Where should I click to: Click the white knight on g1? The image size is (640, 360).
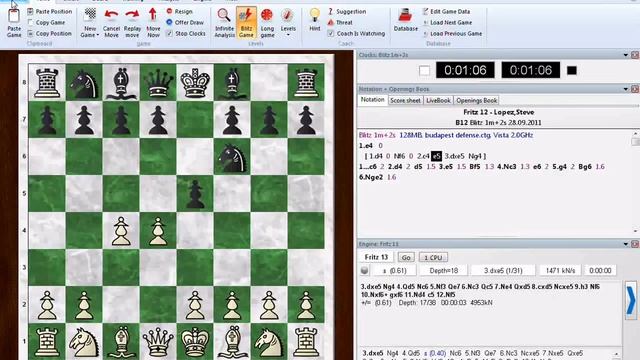(269, 342)
